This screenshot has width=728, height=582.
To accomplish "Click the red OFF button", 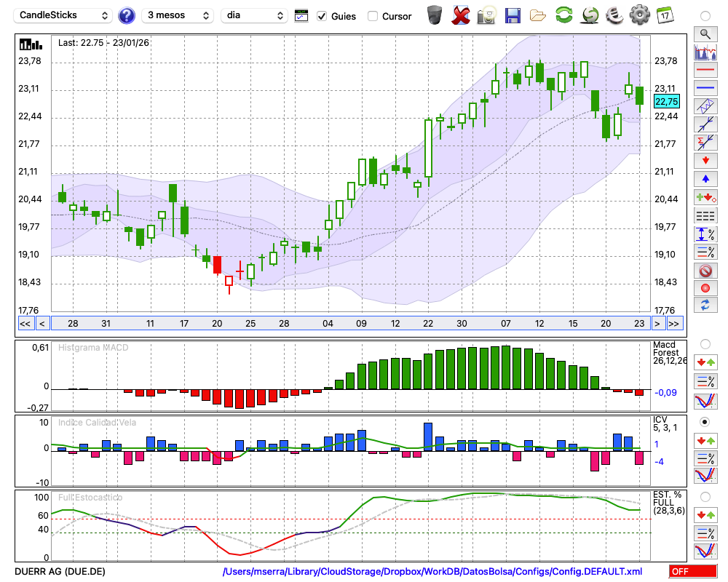I will pos(692,572).
